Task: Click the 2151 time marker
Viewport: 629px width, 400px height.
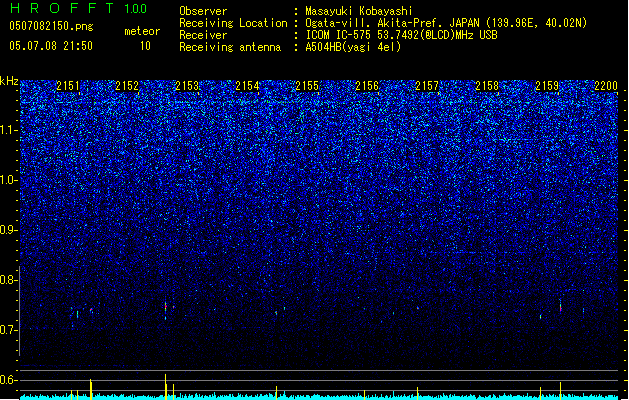Action: click(x=67, y=86)
